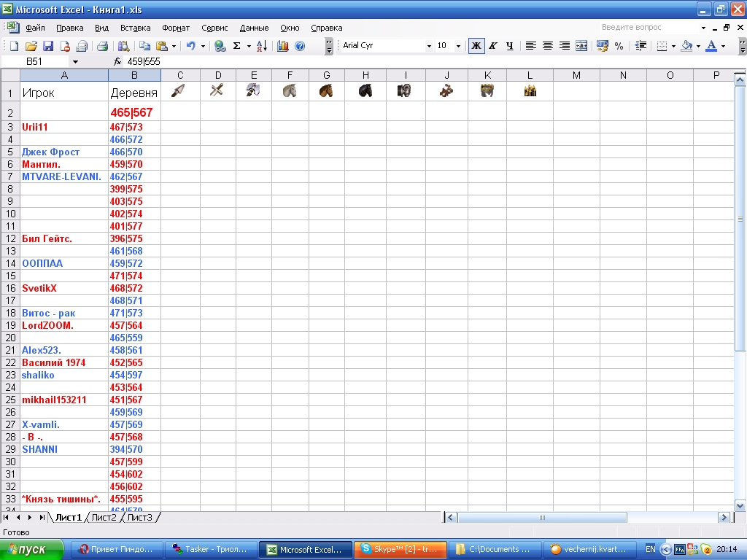Expand the AutoSum functions dropdown arrow

coord(248,46)
